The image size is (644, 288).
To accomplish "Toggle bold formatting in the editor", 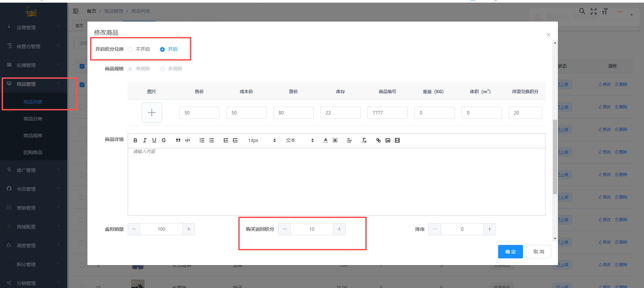I will 135,140.
